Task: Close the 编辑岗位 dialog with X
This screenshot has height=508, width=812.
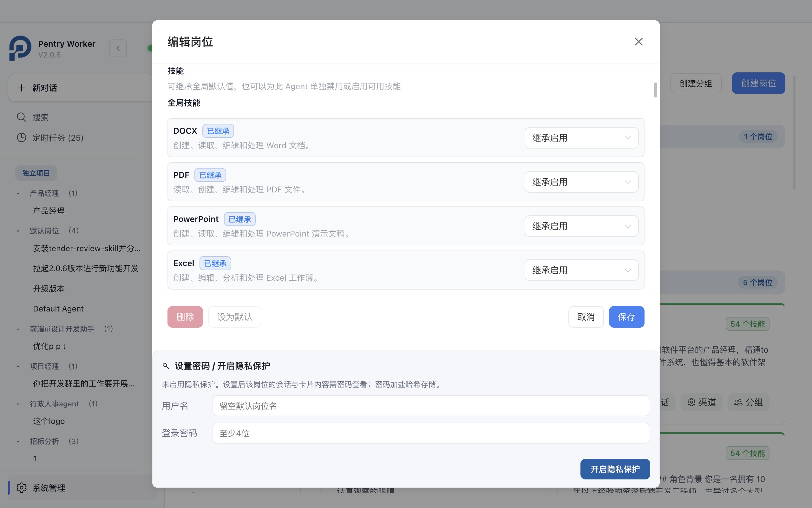Action: (638, 42)
